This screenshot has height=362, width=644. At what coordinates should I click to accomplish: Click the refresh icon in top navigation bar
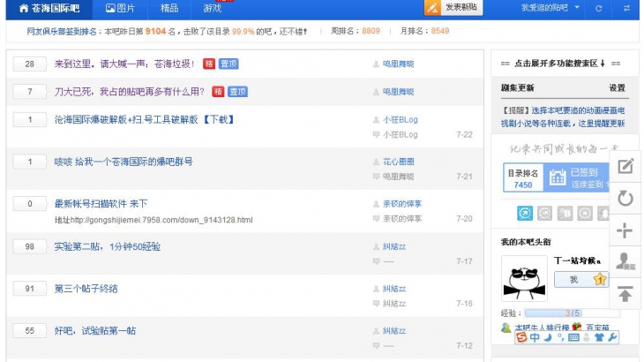point(599,8)
